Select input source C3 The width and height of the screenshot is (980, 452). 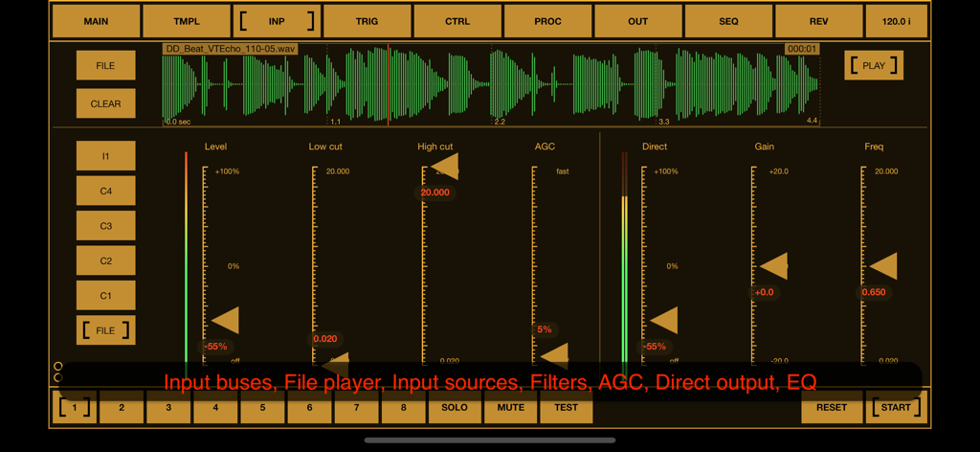click(x=105, y=226)
